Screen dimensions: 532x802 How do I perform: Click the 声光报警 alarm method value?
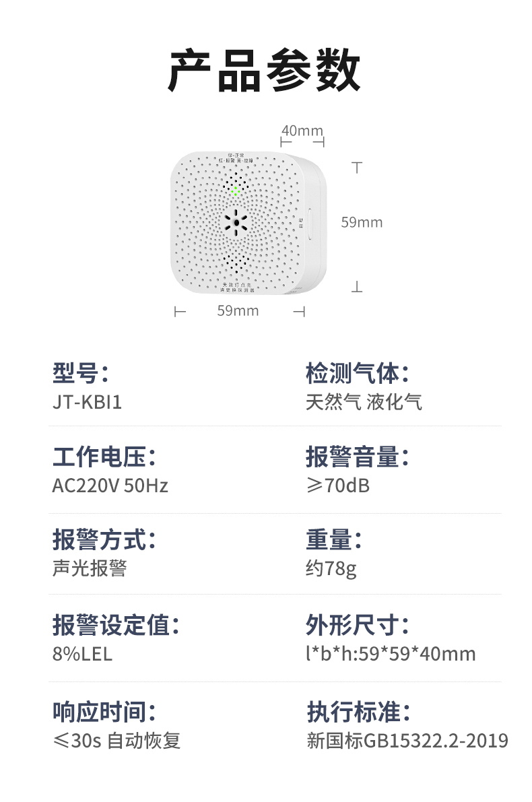pyautogui.click(x=90, y=568)
